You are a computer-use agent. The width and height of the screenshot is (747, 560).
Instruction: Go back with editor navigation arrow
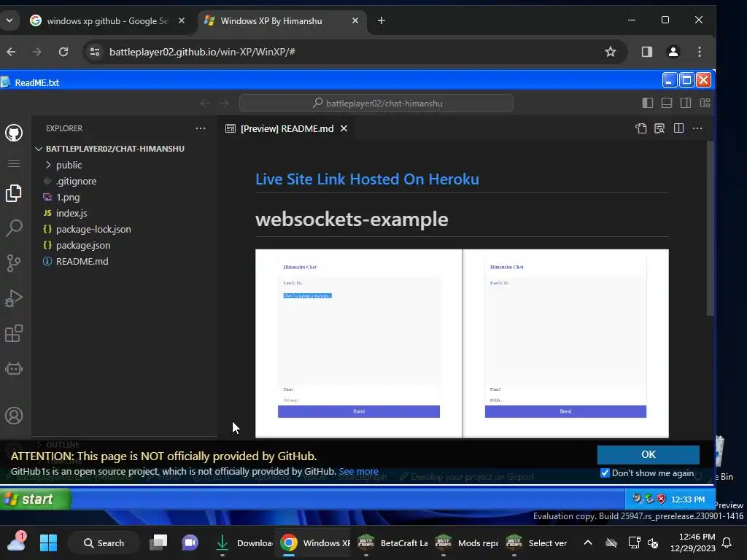point(205,104)
